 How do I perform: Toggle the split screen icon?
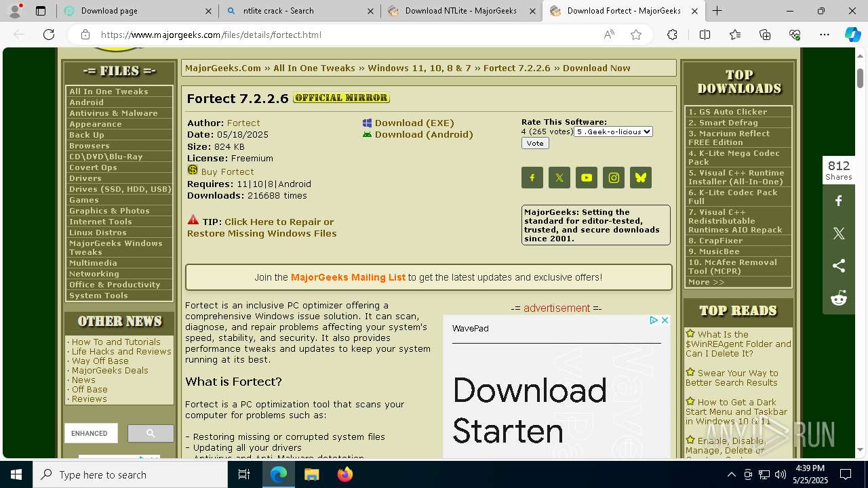point(705,35)
